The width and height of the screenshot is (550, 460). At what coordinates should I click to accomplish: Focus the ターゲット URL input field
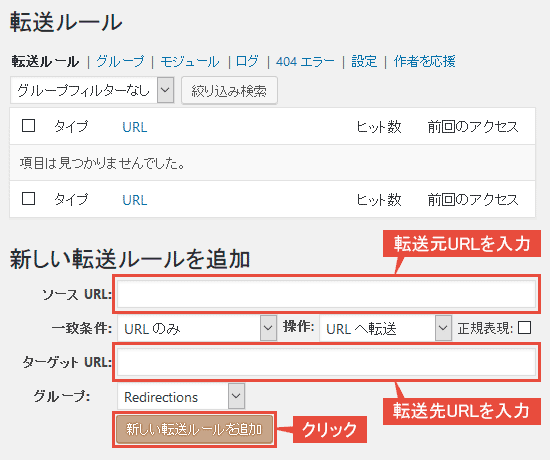(327, 362)
